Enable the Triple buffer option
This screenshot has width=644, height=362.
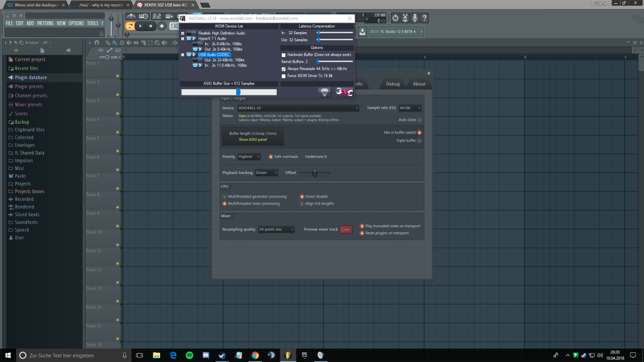coord(419,140)
